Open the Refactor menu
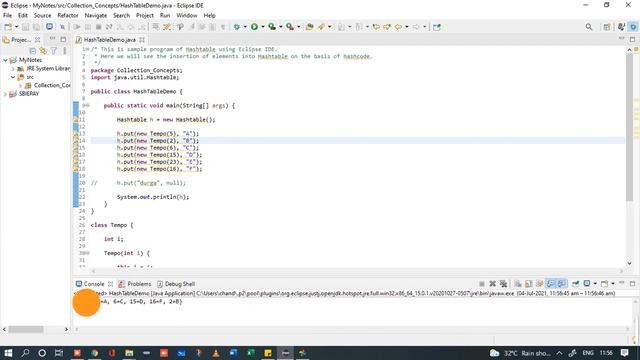640x360 pixels. point(68,16)
